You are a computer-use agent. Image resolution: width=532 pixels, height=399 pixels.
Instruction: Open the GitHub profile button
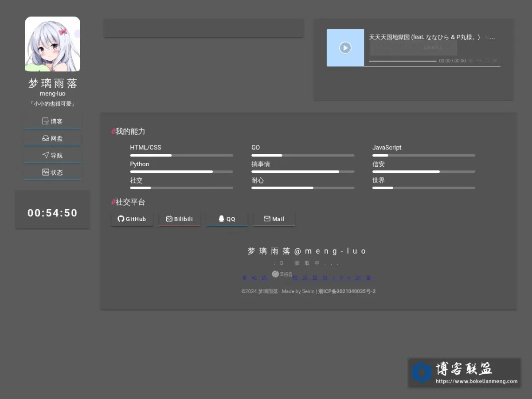click(x=132, y=219)
